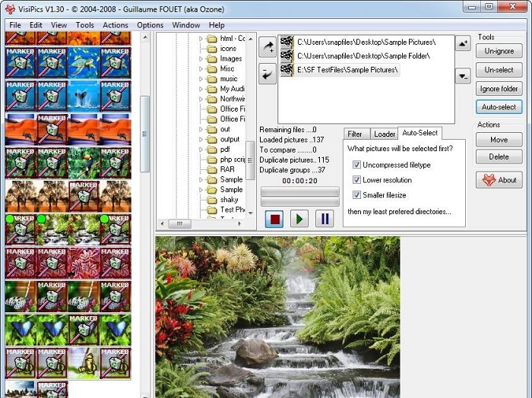Click the pdf folder icon

click(x=212, y=150)
